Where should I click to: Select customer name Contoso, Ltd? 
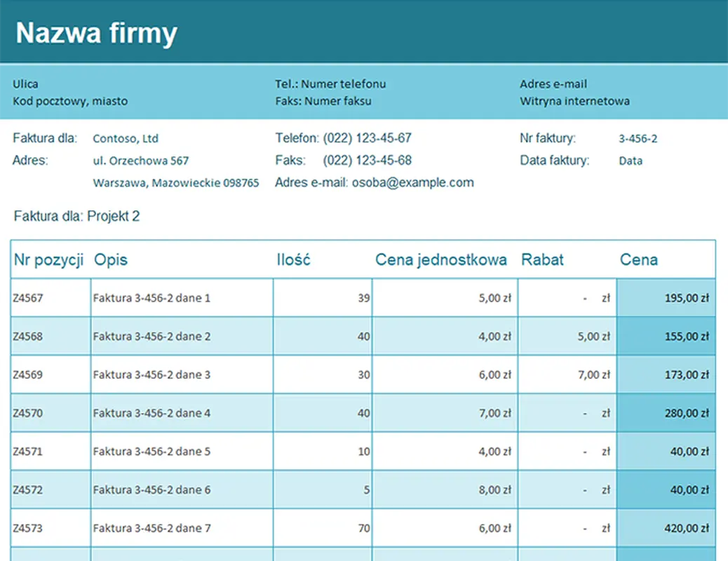[x=126, y=138]
